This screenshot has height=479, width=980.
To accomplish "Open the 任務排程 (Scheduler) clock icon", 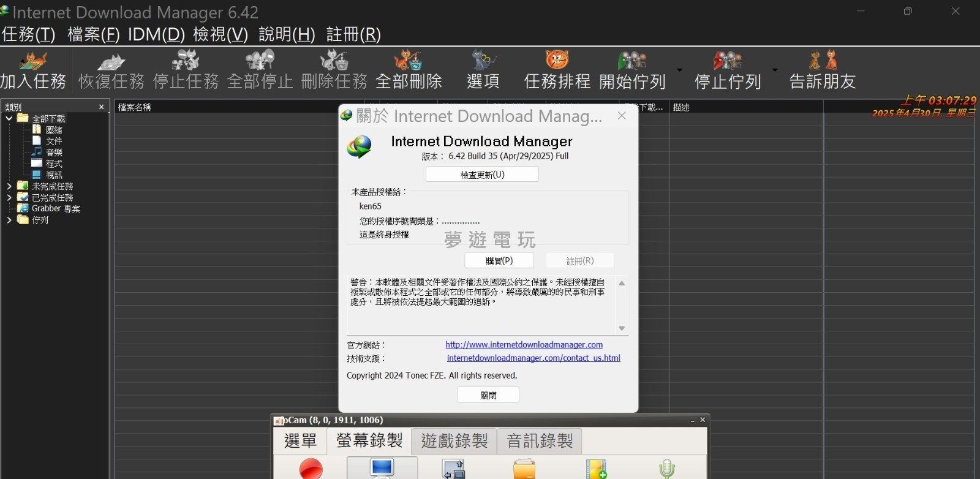I will coord(557,61).
